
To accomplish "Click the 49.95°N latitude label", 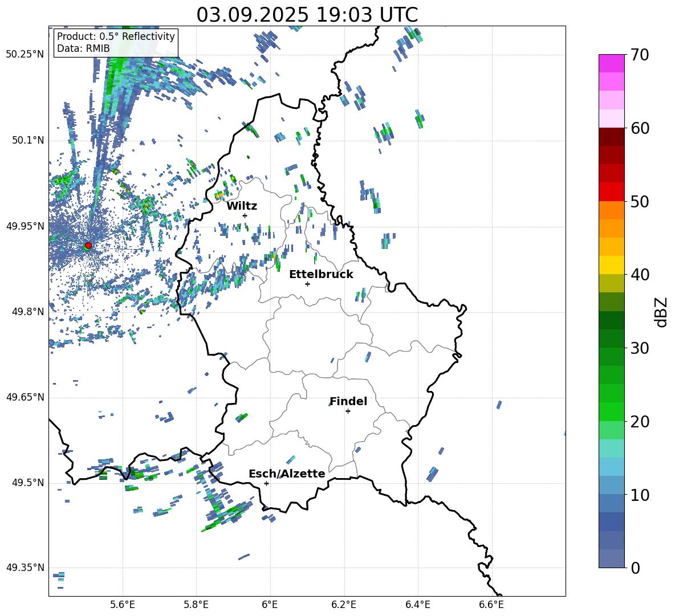I will (x=25, y=226).
